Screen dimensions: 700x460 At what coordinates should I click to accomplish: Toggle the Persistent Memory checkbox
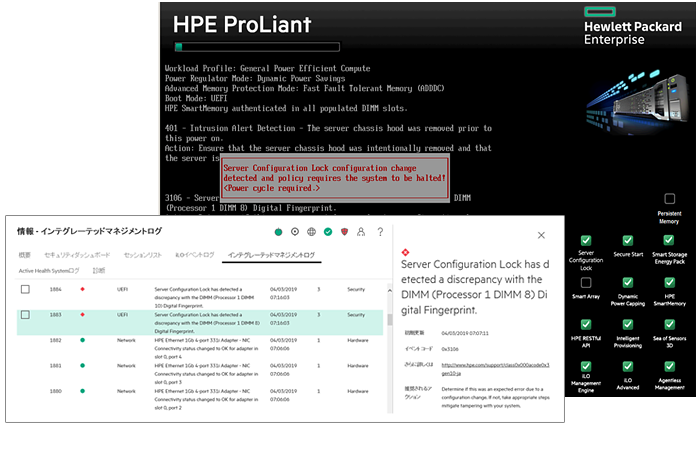(670, 199)
